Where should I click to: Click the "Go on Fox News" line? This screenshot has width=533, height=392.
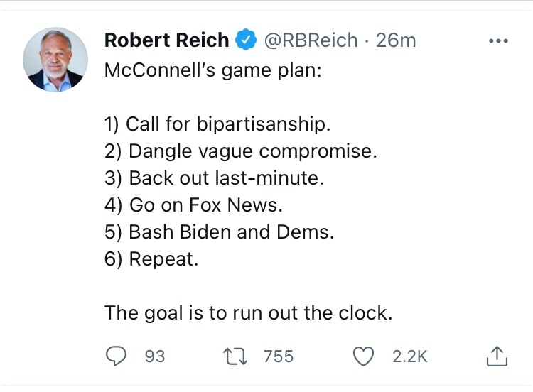pos(193,205)
